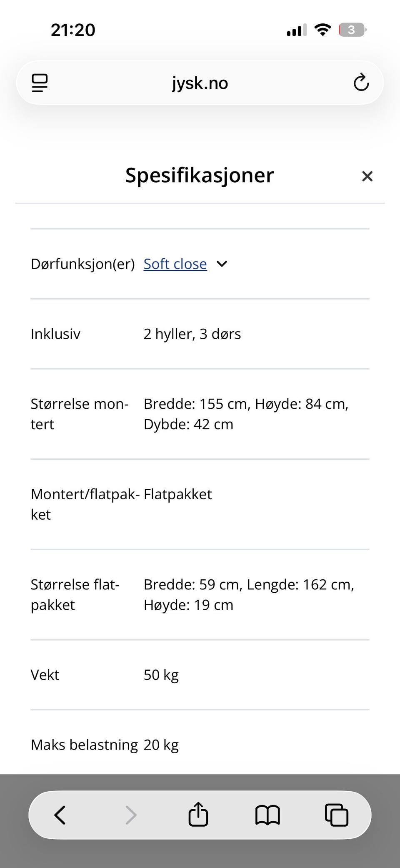This screenshot has height=868, width=400.
Task: Tap the Spesifikasjoner heading
Action: (x=200, y=175)
